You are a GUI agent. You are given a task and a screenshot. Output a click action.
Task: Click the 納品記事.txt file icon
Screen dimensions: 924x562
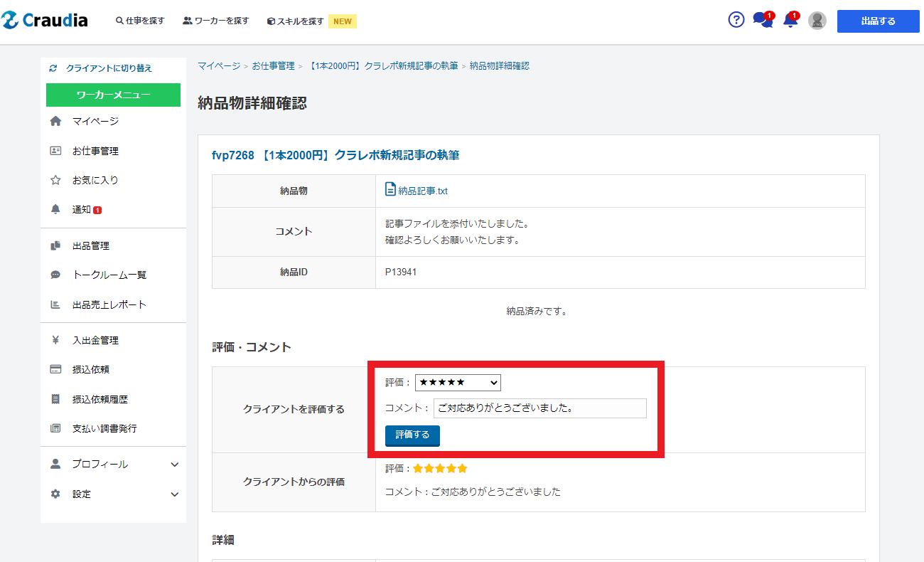pos(390,189)
